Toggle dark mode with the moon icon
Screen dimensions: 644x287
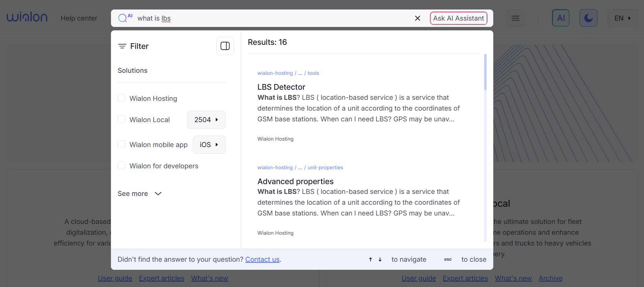[588, 18]
